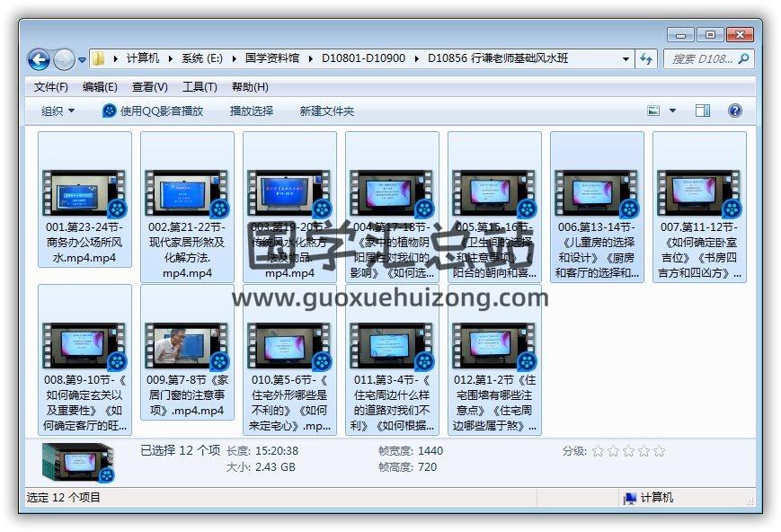
Task: Click the search box field
Action: pos(701,59)
